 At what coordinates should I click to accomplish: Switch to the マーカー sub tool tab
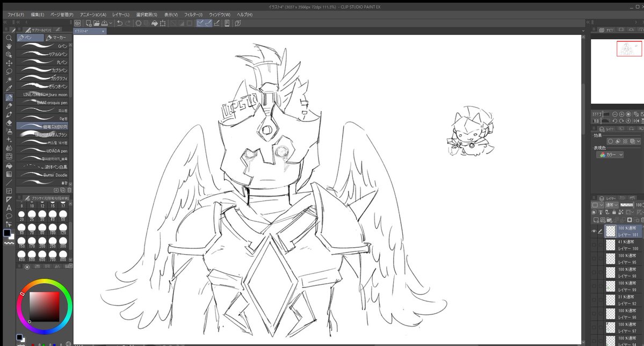click(x=56, y=38)
